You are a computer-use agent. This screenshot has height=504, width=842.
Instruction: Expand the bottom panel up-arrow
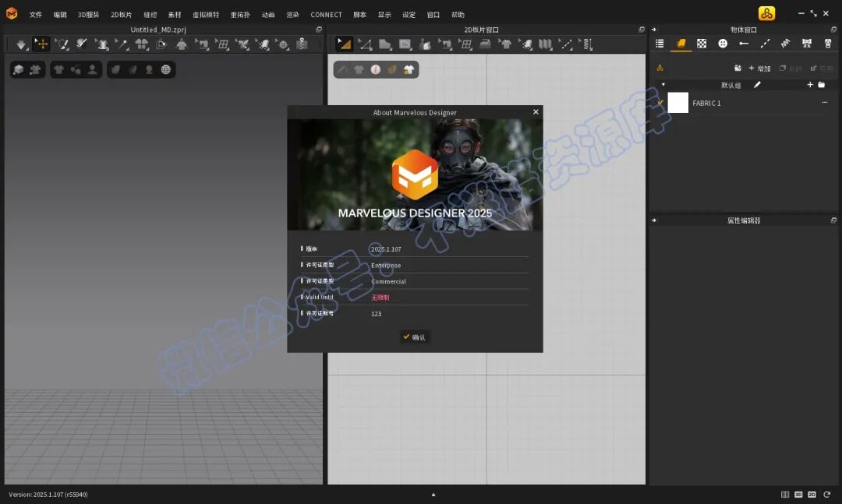[433, 495]
